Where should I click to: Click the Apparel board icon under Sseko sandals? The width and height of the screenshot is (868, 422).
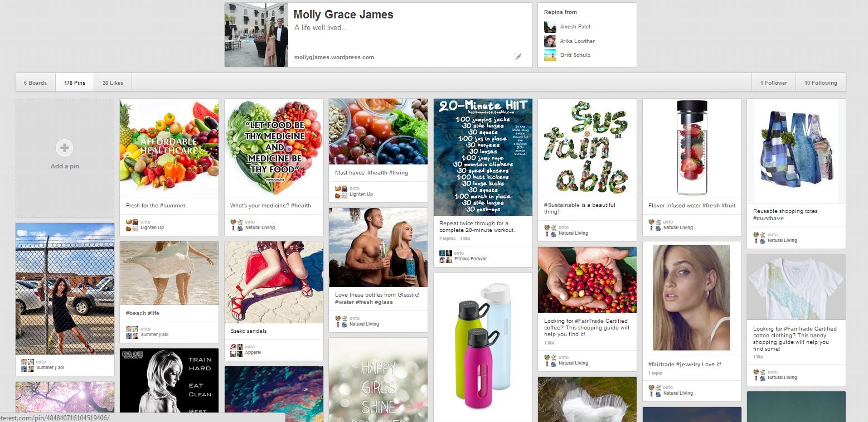tap(237, 350)
